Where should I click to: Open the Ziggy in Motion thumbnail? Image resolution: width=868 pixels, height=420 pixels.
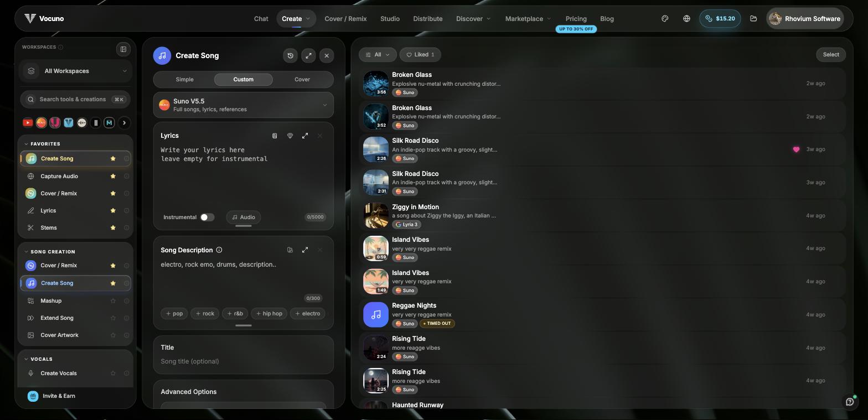pos(376,216)
